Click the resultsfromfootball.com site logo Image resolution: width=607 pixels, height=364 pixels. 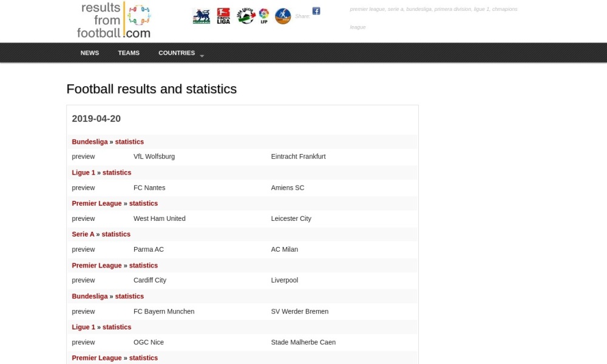click(114, 20)
